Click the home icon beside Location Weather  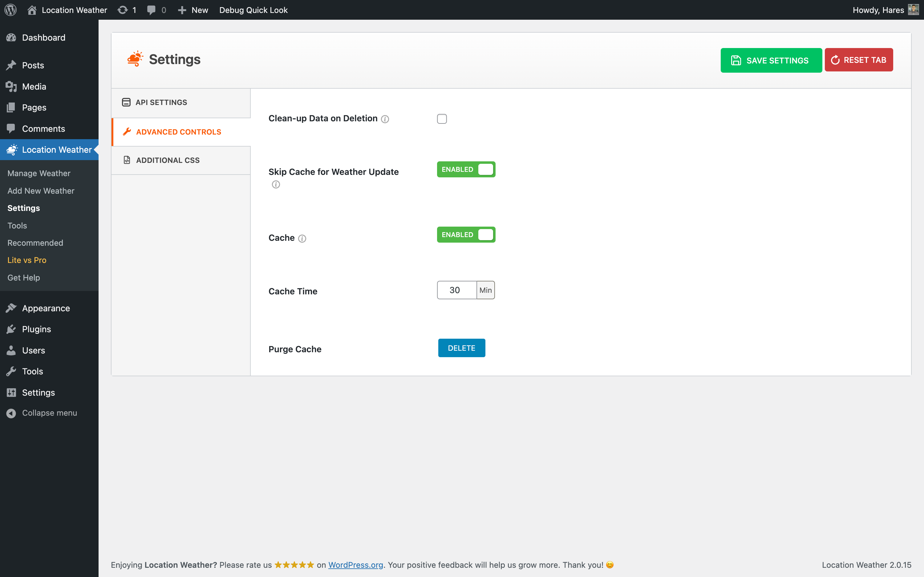(x=32, y=10)
